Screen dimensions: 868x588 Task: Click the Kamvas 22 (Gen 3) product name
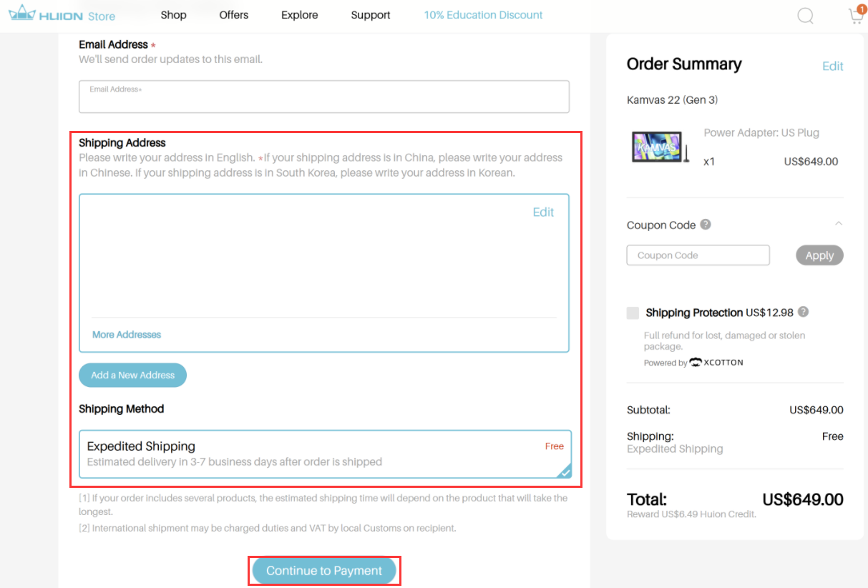[672, 99]
